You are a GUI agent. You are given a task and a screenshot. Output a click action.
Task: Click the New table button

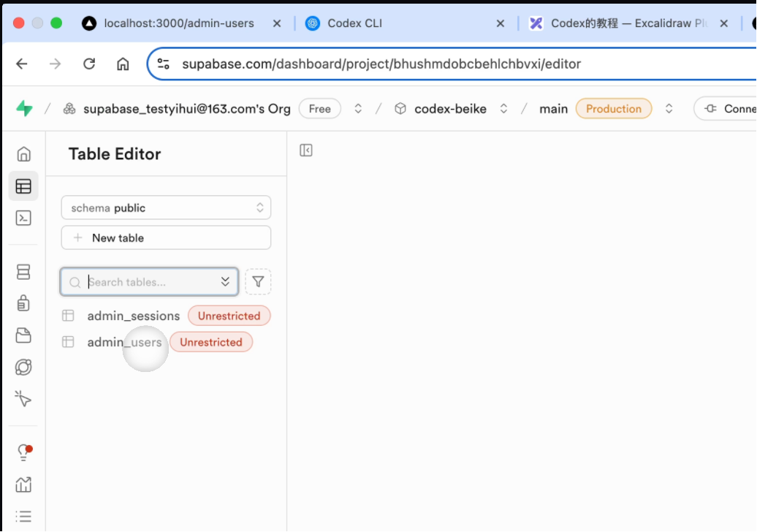(166, 238)
